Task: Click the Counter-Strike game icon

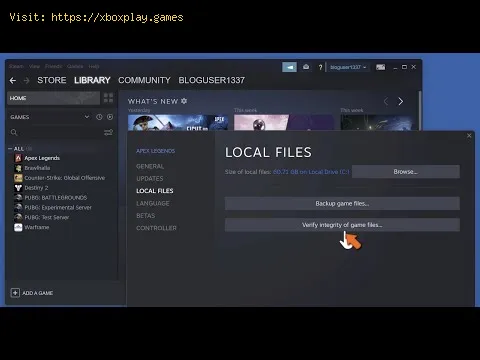Action: [x=18, y=178]
